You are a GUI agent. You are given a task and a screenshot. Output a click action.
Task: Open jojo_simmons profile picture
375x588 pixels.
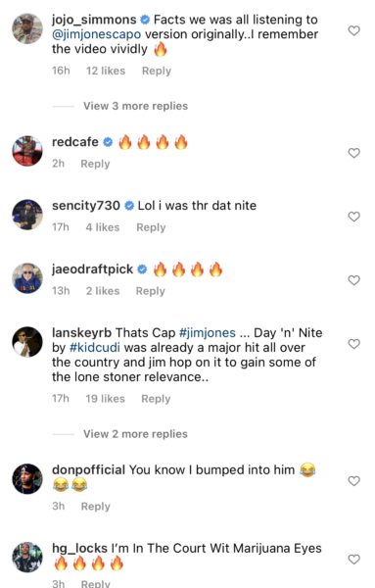click(27, 28)
